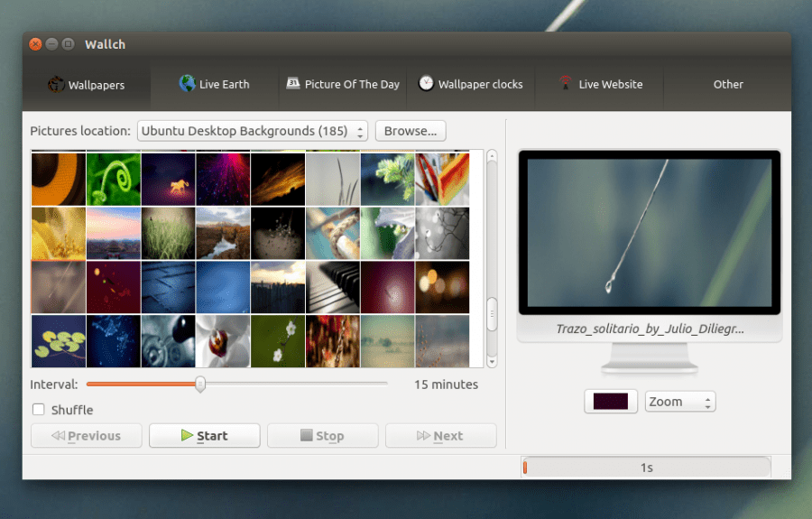The width and height of the screenshot is (812, 519).
Task: Click the calendar icon for Picture Of The Day
Action: [x=293, y=83]
